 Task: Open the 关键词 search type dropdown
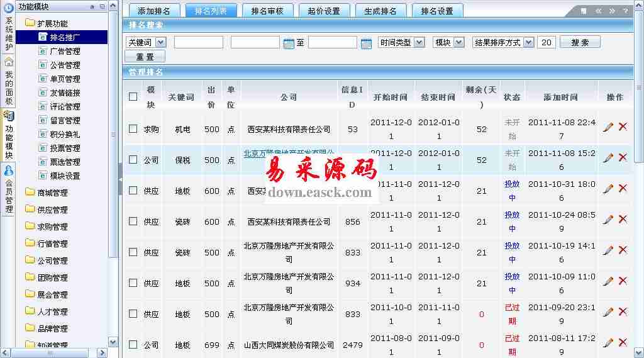point(146,42)
